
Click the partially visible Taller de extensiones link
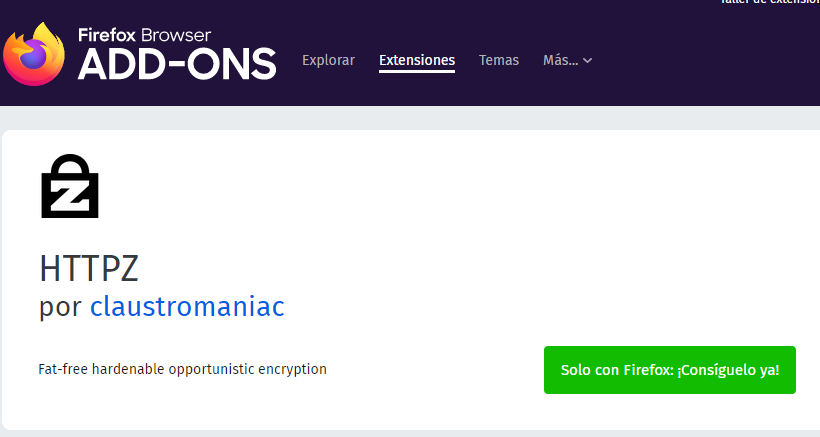[770, 2]
